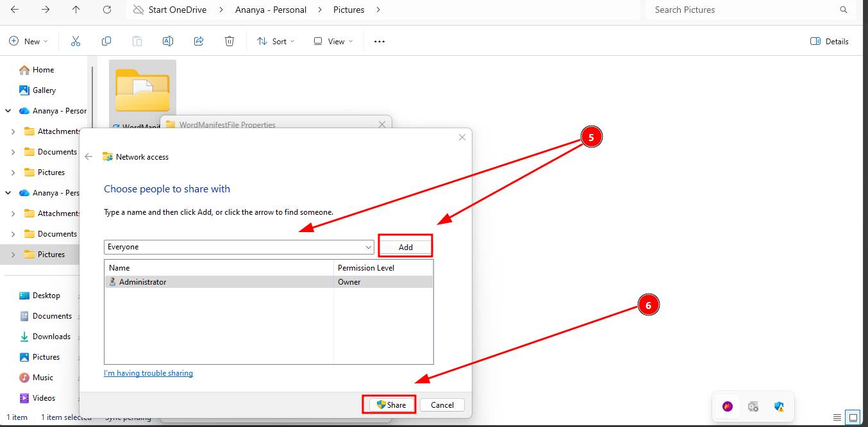Click the Add button
Screen dimensions: 868x427
click(405, 247)
